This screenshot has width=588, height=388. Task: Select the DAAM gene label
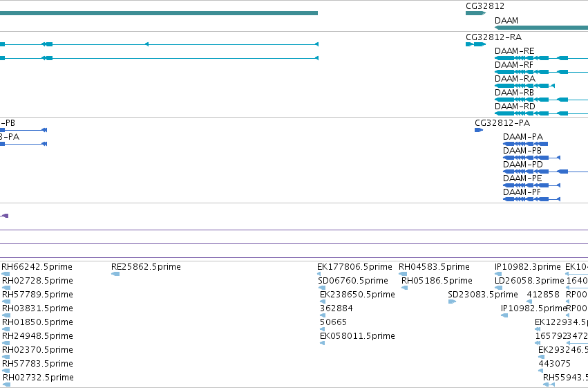(506, 21)
